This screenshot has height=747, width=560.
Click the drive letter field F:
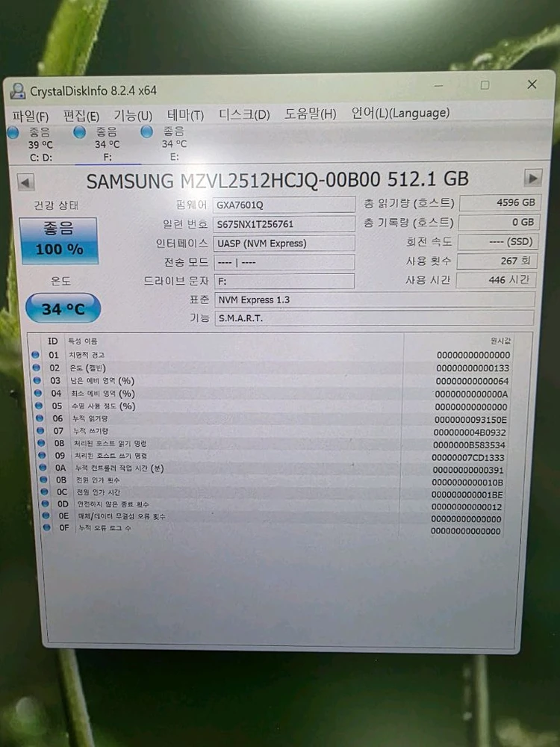pyautogui.click(x=284, y=281)
